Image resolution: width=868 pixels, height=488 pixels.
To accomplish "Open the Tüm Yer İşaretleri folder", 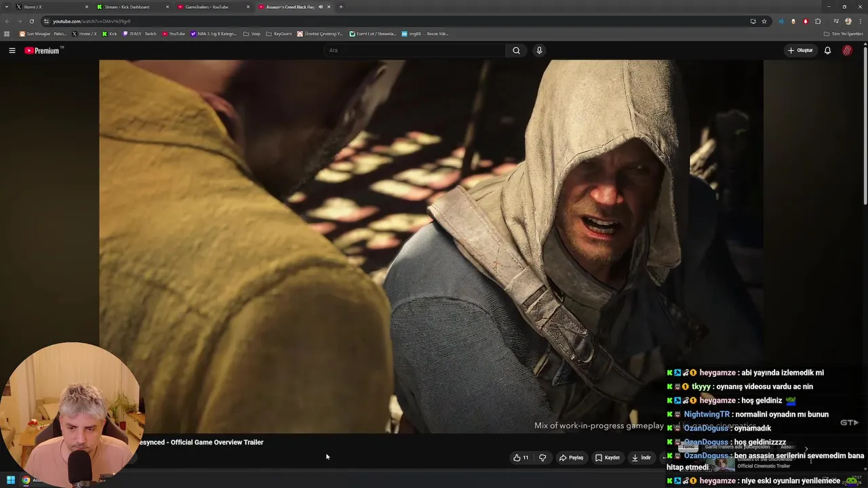I will click(844, 33).
